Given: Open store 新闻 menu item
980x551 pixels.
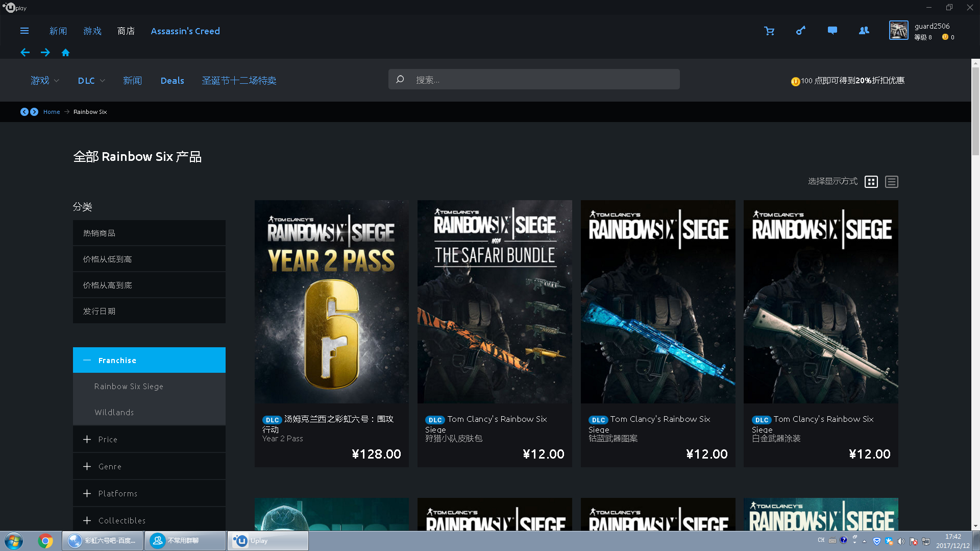Looking at the screenshot, I should pos(132,81).
